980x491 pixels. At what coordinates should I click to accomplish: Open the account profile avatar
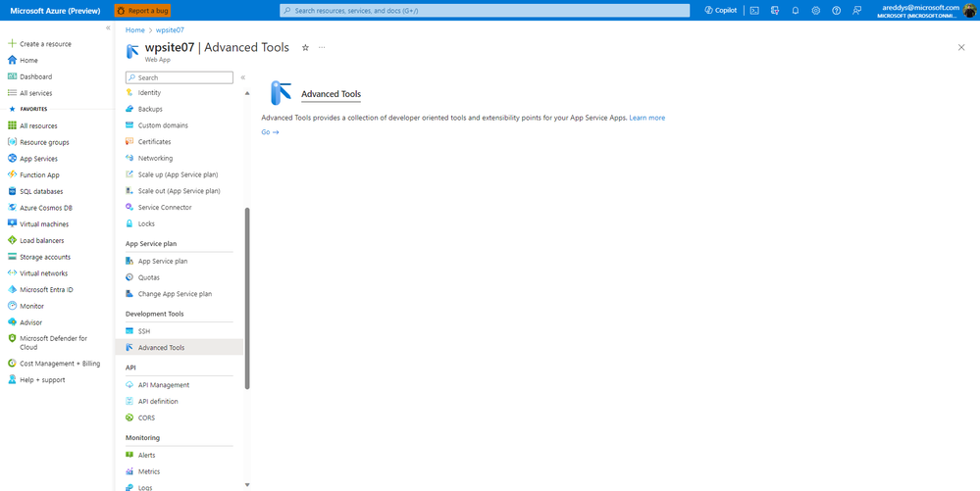tap(969, 11)
